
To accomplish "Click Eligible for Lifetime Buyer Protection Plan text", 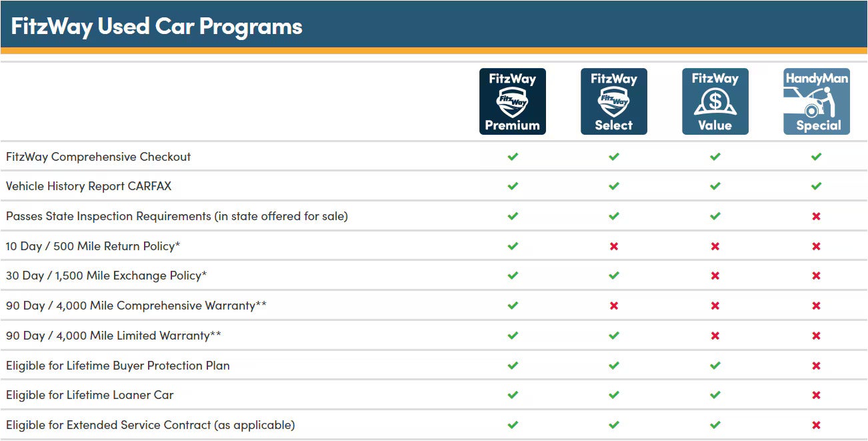I will [x=118, y=366].
